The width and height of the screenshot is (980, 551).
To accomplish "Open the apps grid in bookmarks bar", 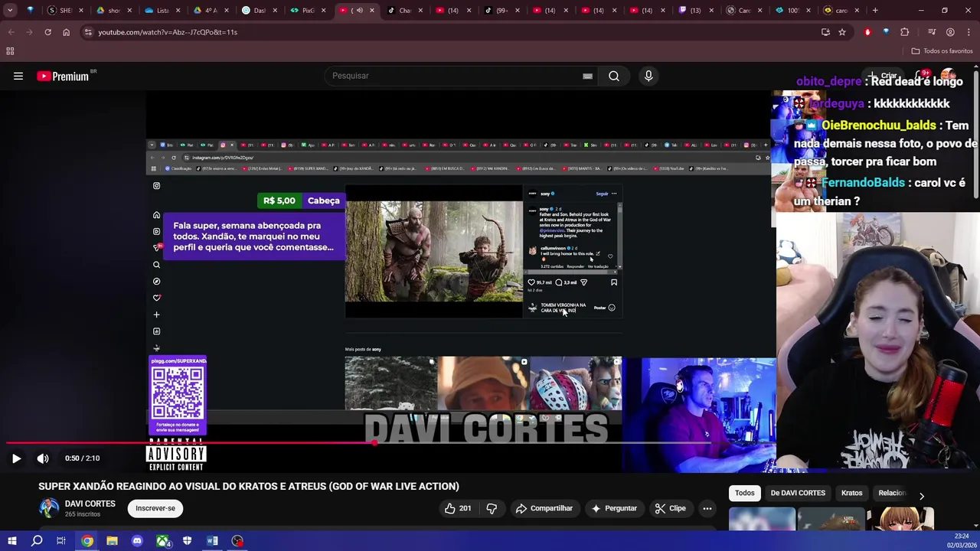I will [x=10, y=51].
